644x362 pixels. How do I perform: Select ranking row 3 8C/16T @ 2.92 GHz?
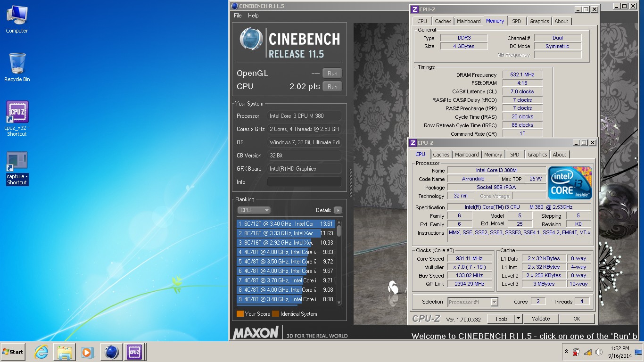tap(286, 243)
